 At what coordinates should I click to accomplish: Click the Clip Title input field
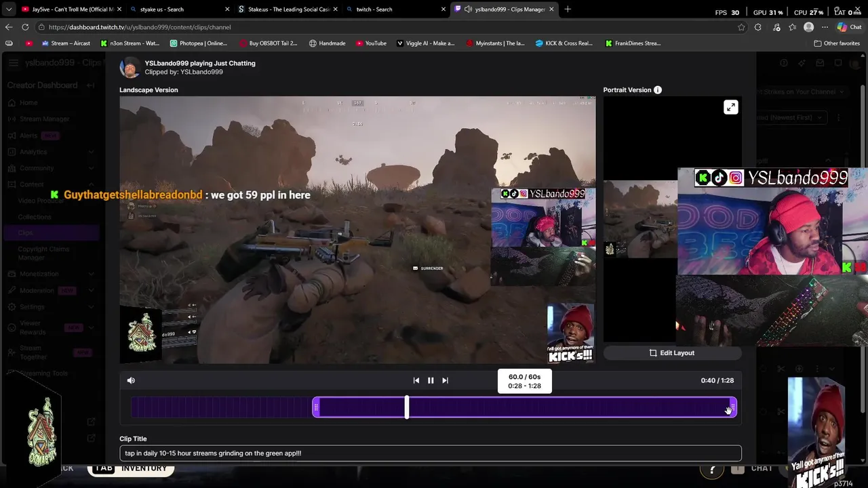click(431, 453)
